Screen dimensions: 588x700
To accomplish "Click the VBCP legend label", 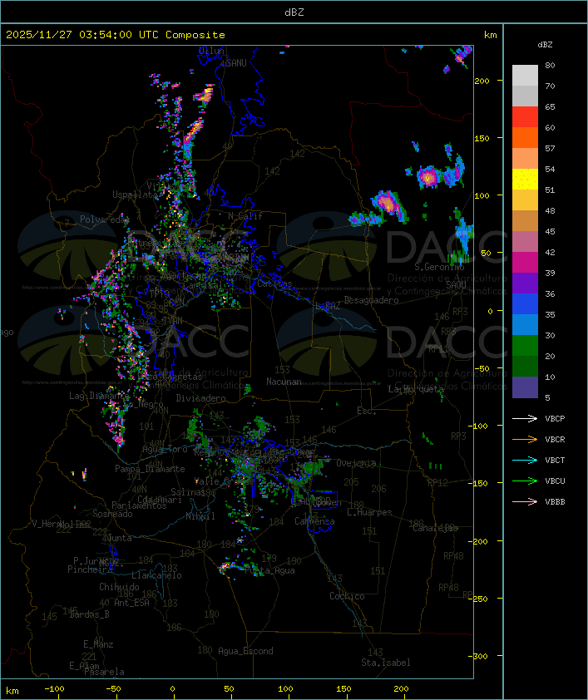I will coord(555,419).
